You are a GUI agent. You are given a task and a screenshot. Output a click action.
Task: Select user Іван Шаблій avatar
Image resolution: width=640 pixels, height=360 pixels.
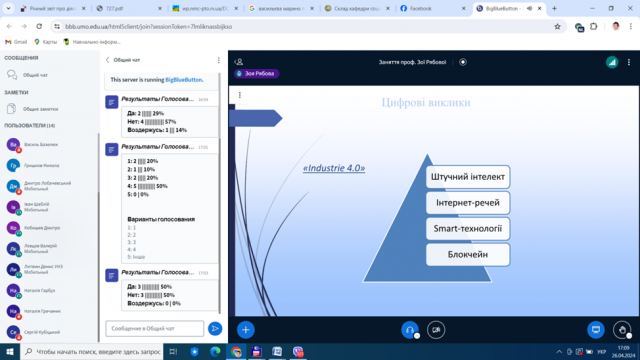(x=13, y=207)
